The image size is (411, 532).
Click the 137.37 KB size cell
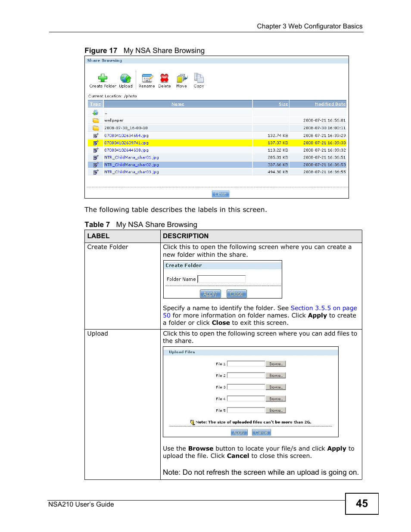(x=278, y=143)
